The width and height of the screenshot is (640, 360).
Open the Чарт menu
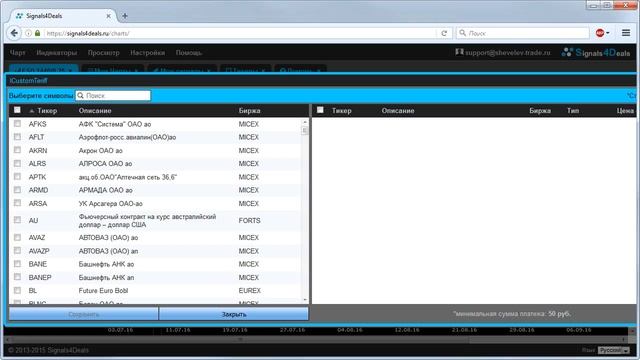pos(18,53)
